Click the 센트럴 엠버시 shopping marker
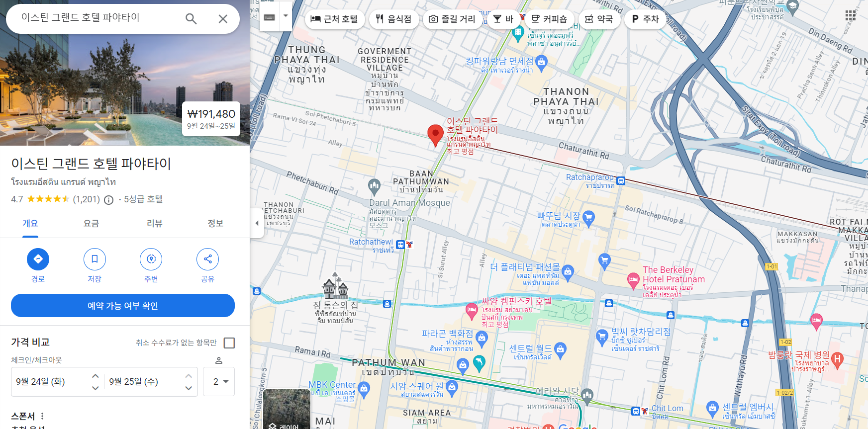 tap(713, 409)
